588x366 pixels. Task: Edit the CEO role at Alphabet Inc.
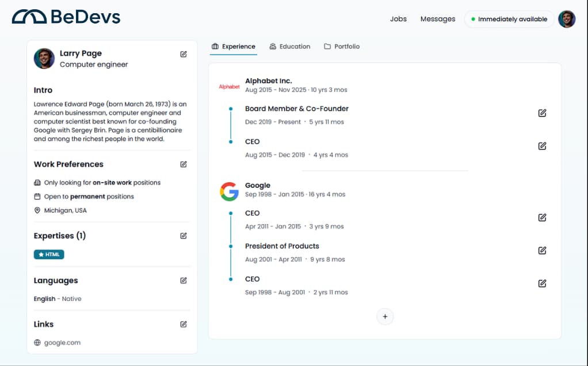pyautogui.click(x=541, y=146)
